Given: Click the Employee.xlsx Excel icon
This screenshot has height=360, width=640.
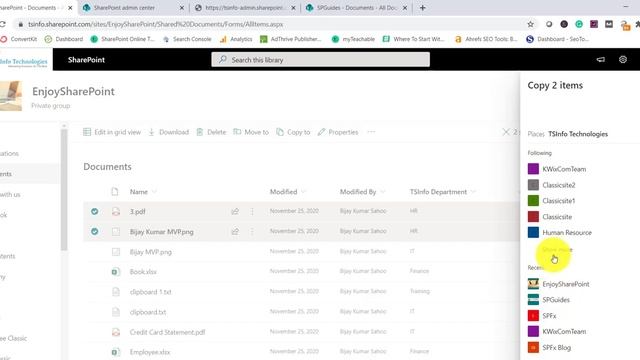Looking at the screenshot, I should click(116, 352).
